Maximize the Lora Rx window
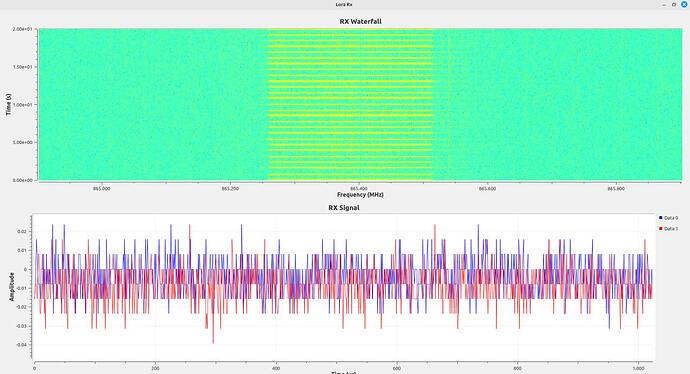The height and width of the screenshot is (374, 690). (x=674, y=4)
